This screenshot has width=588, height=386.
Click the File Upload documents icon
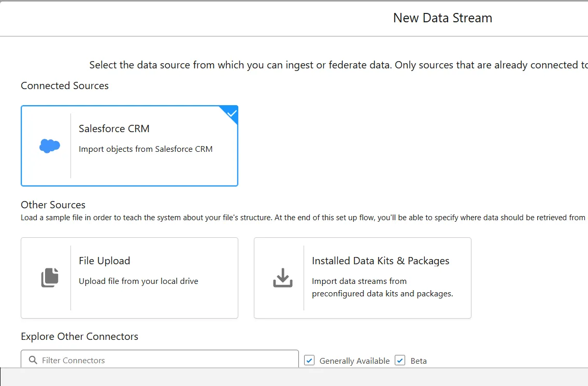tap(50, 278)
